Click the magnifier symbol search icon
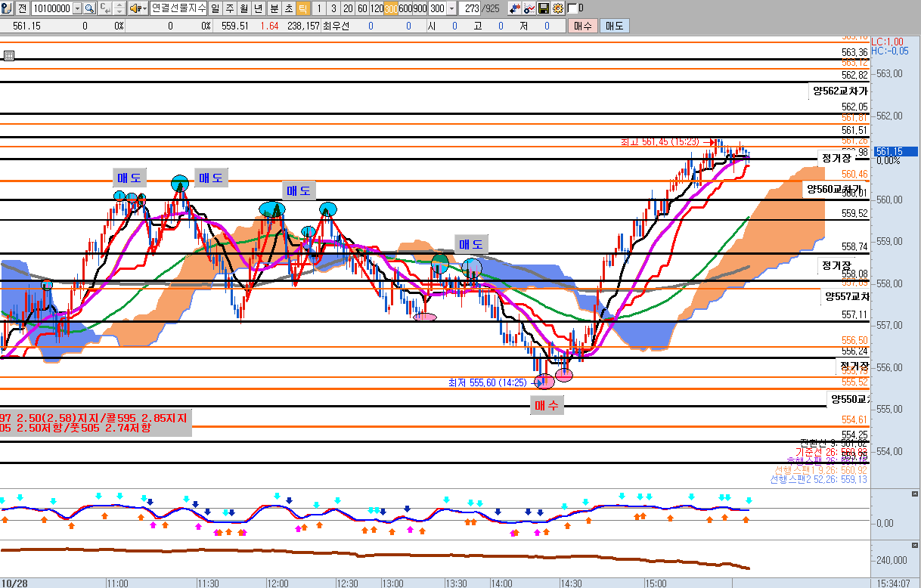 [89, 8]
